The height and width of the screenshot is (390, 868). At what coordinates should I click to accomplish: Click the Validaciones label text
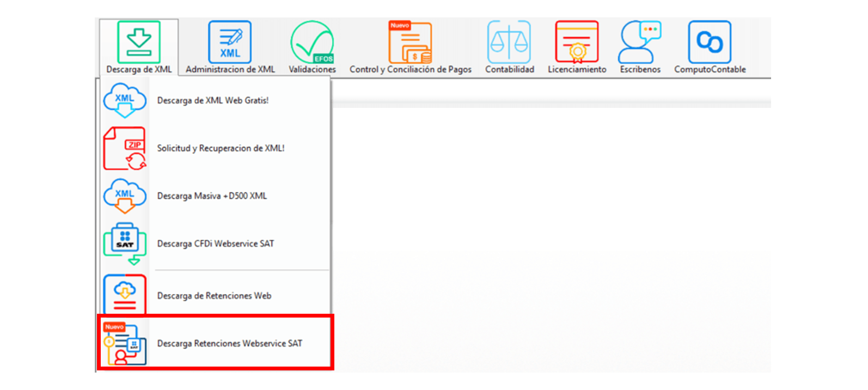[x=312, y=70]
